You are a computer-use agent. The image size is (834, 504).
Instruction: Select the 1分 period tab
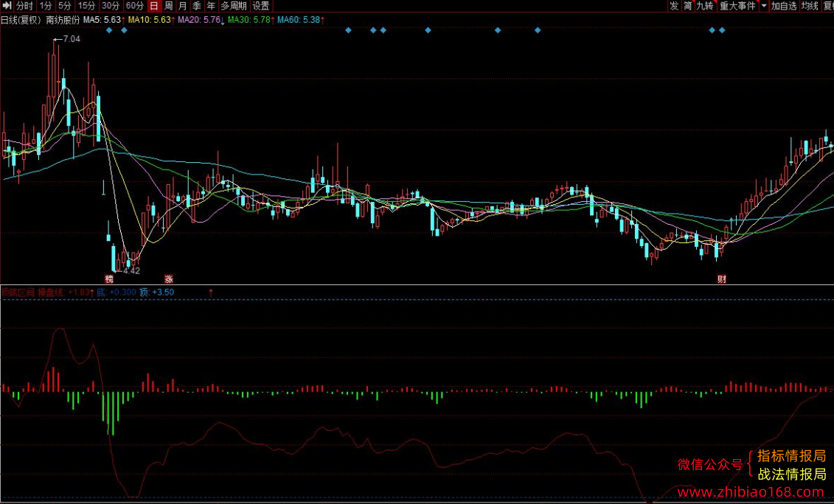46,6
